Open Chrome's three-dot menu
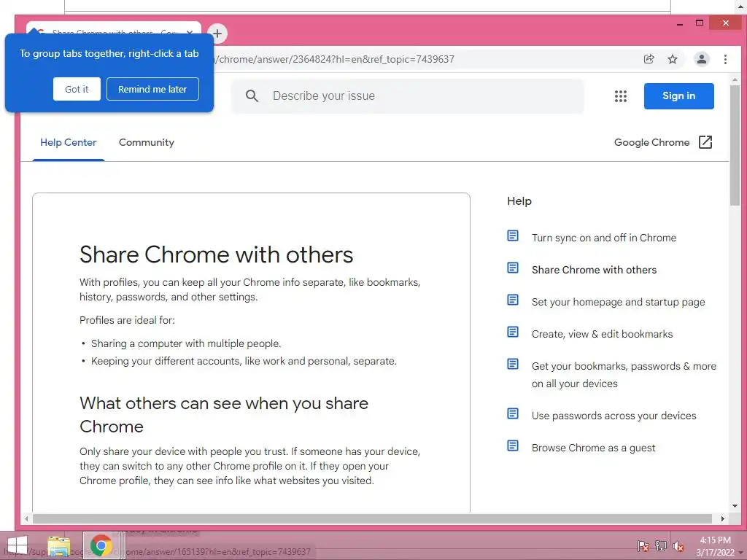The image size is (747, 560). [x=725, y=59]
